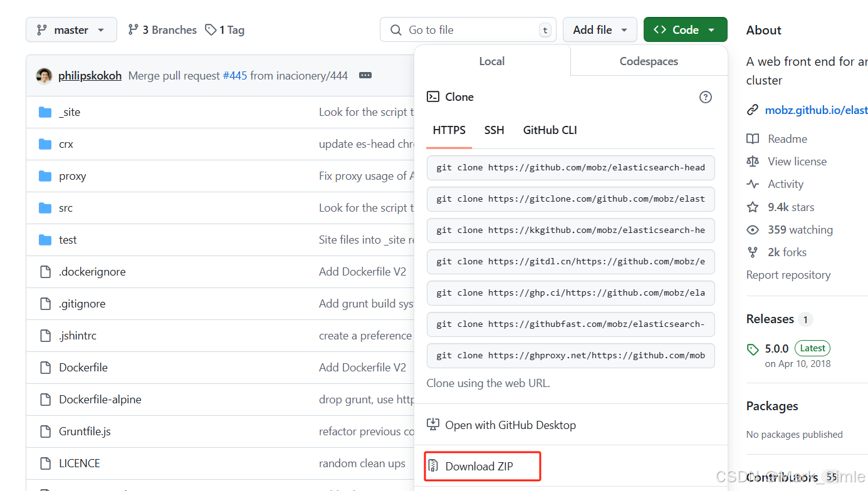This screenshot has height=491, width=868.
Task: Select the githubfast.com clone URL field
Action: 571,324
